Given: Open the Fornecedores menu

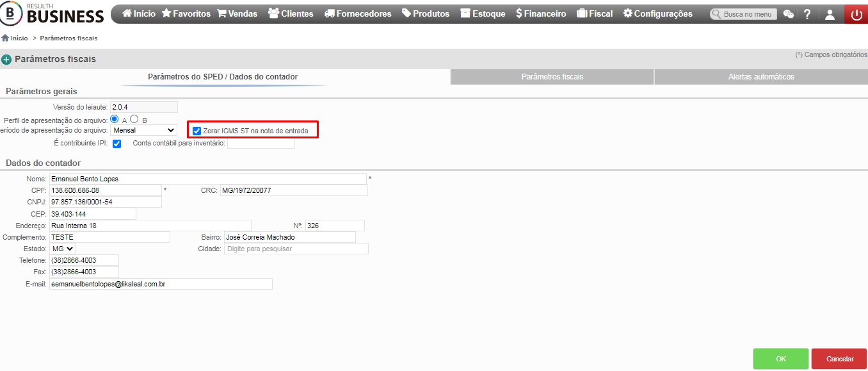Looking at the screenshot, I should point(357,13).
